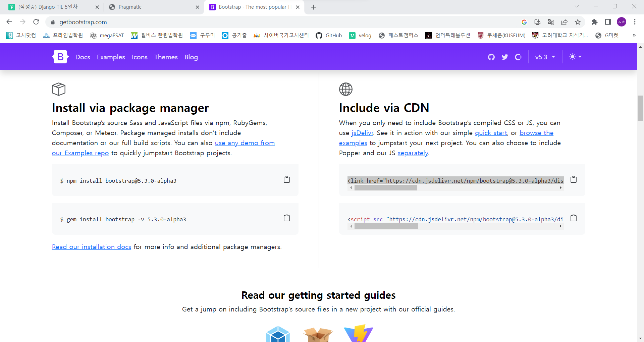This screenshot has height=342, width=644.
Task: Open 언더독레볼루션 bookmark
Action: pyautogui.click(x=448, y=35)
